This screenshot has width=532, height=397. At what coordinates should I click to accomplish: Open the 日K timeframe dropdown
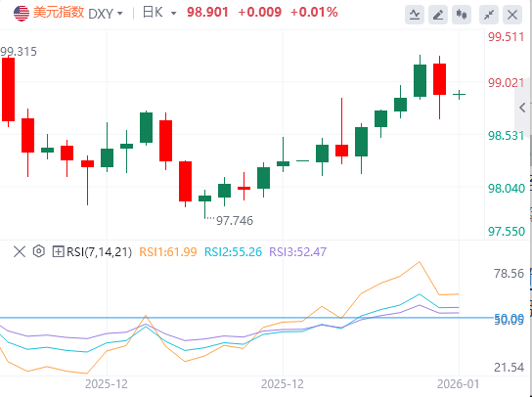(x=159, y=13)
